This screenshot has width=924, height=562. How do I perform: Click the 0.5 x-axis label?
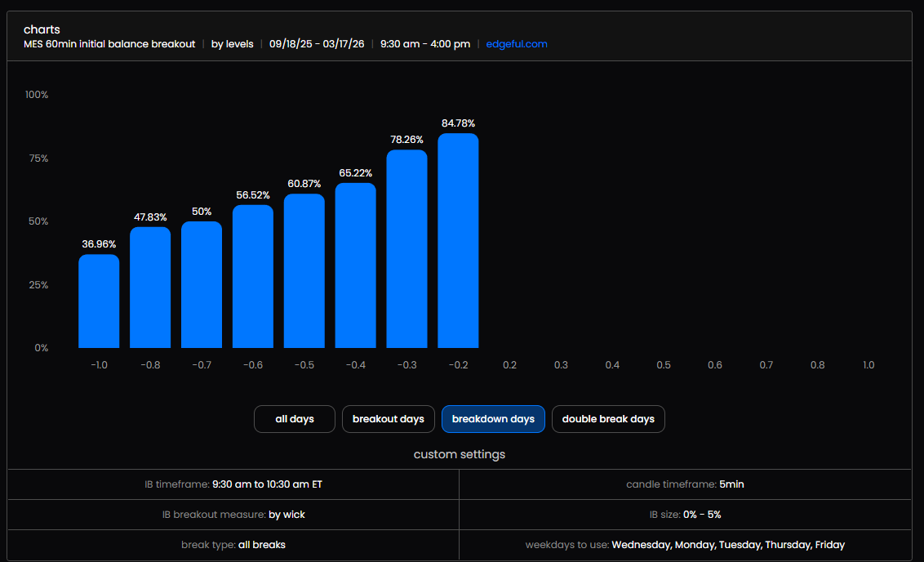click(x=664, y=365)
